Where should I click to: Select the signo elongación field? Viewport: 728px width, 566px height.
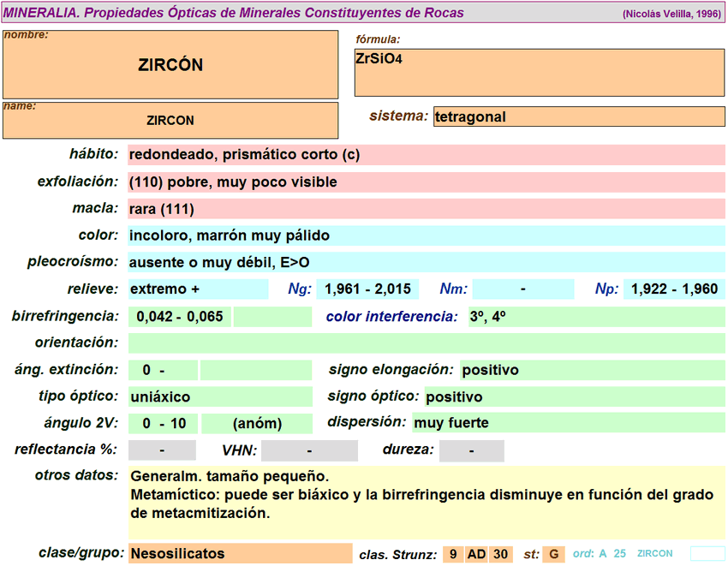(x=592, y=370)
